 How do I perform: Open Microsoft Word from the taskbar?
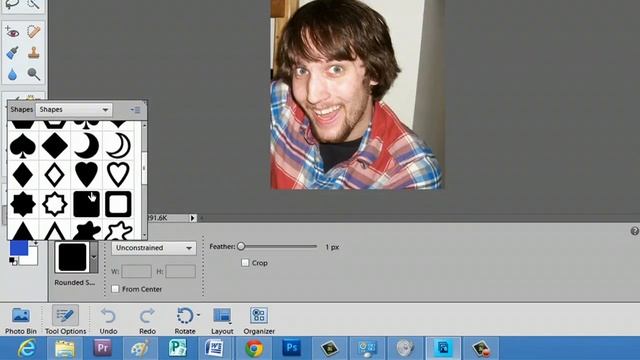pyautogui.click(x=216, y=348)
